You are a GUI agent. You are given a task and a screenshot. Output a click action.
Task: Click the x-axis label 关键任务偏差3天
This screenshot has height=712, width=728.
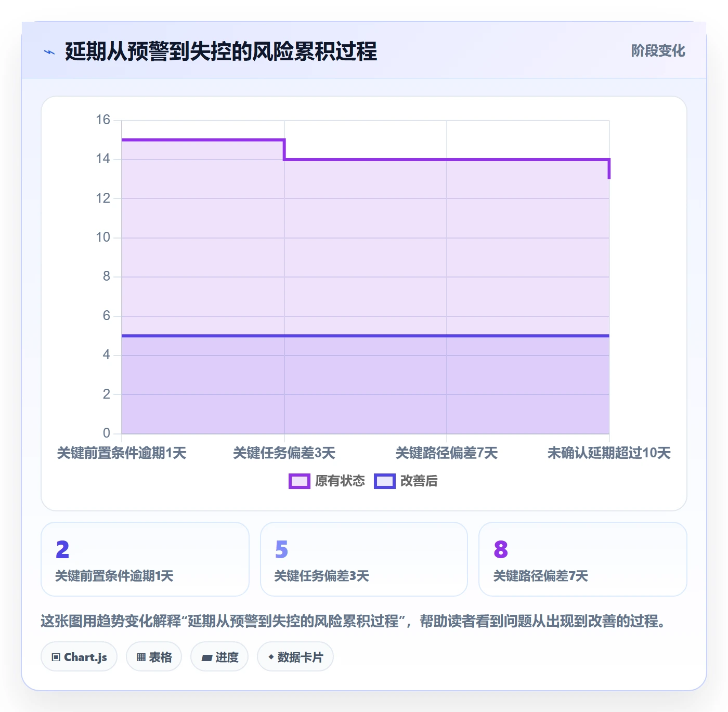[x=284, y=453]
